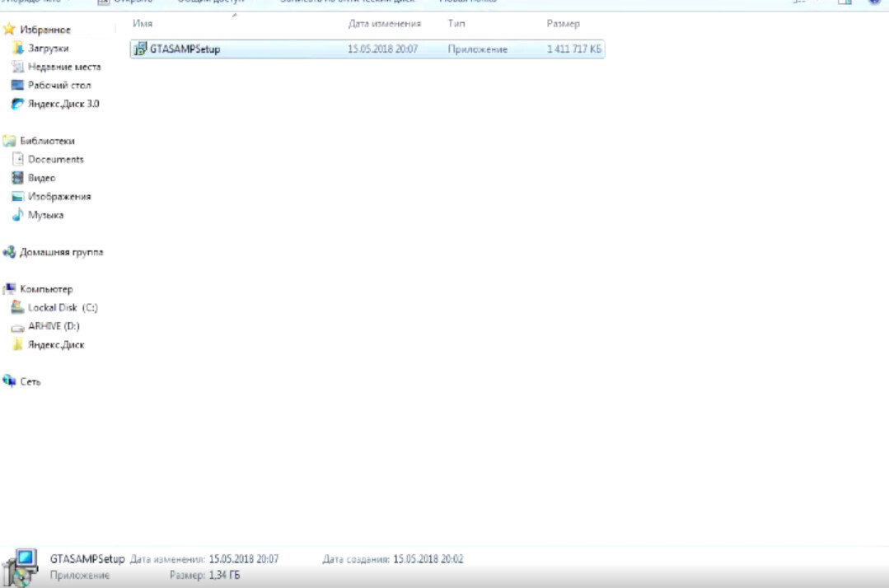
Task: Open the Музыка library
Action: (x=46, y=215)
